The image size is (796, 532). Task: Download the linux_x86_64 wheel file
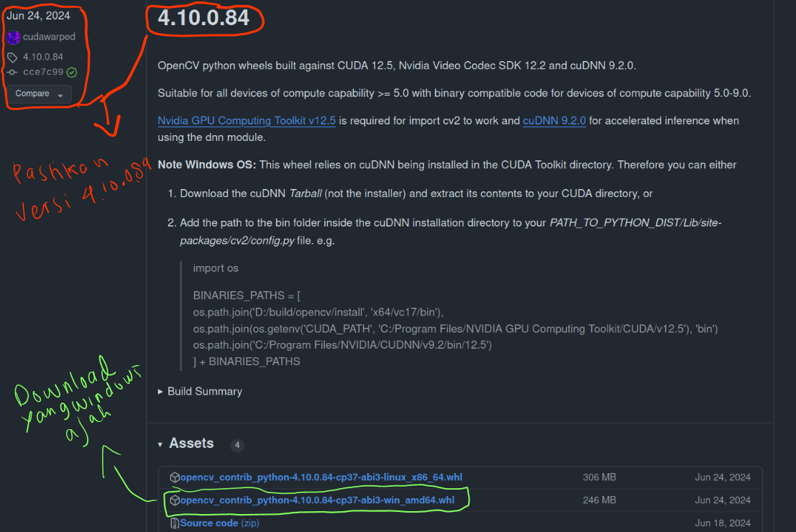[x=321, y=477]
